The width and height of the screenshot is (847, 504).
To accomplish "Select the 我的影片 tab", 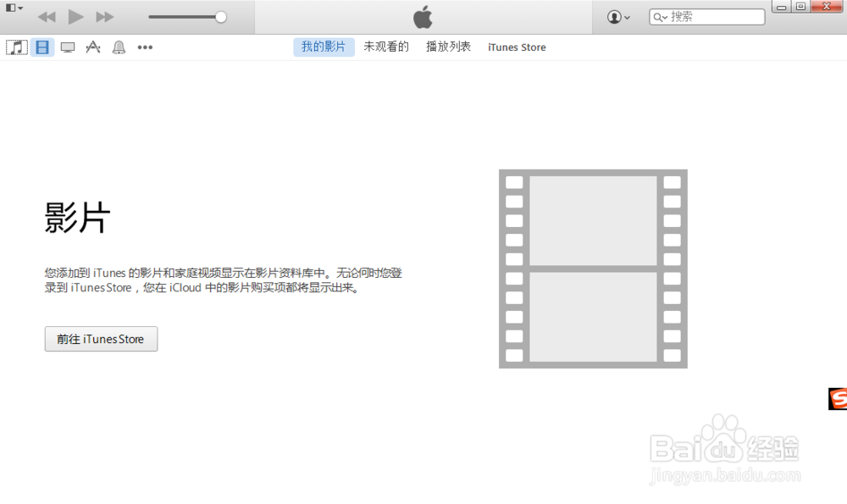I will pyautogui.click(x=324, y=47).
